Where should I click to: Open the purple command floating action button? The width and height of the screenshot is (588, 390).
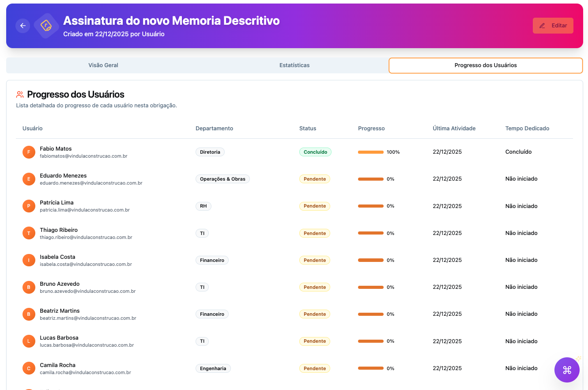567,370
